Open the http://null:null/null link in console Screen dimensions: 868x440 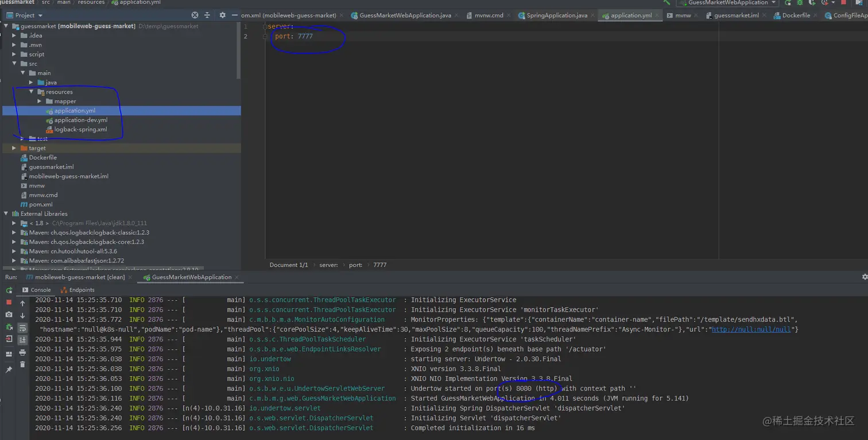[751, 330]
